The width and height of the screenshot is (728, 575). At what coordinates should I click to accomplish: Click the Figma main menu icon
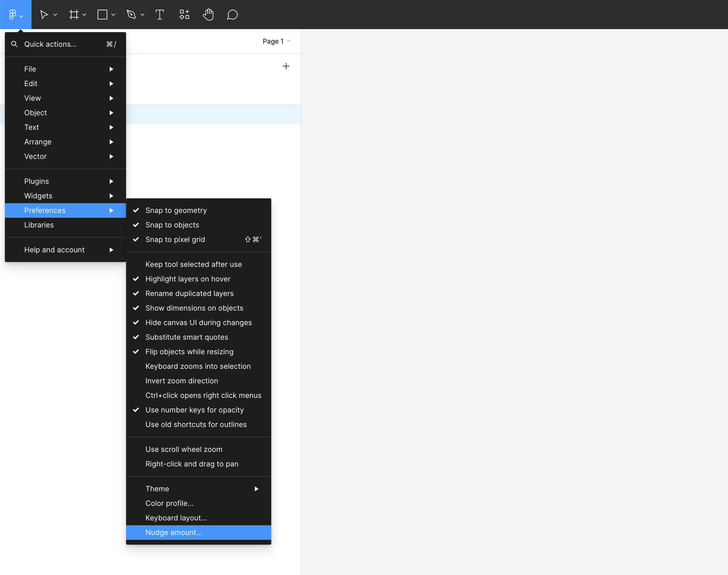[13, 15]
